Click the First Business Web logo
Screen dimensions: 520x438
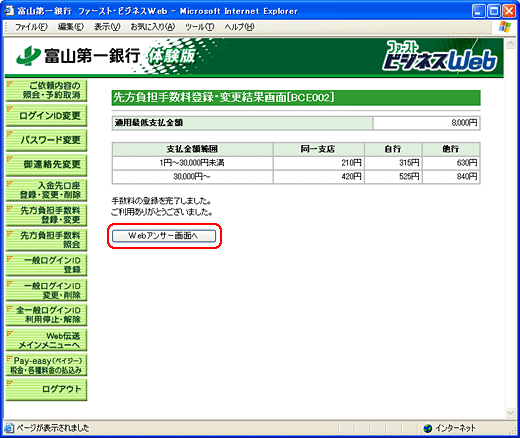coord(440,56)
